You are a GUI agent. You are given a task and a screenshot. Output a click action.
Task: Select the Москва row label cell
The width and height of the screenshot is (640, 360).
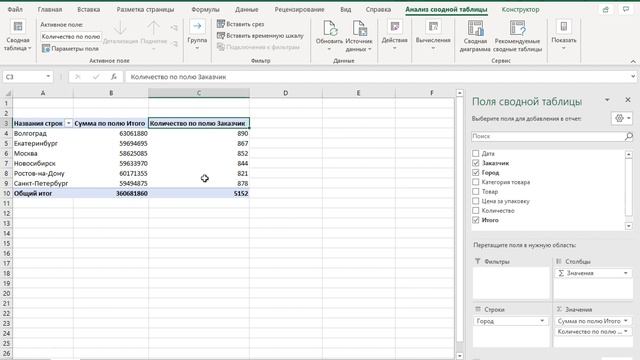pyautogui.click(x=43, y=153)
